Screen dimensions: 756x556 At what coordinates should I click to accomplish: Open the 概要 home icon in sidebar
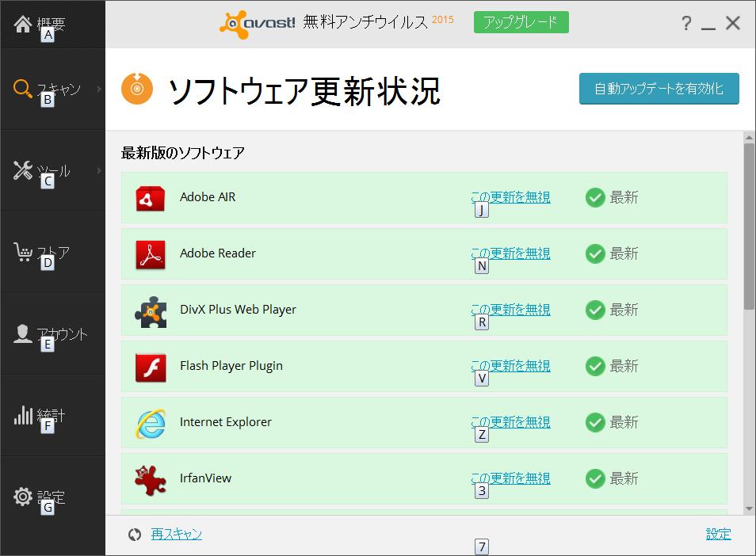coord(23,24)
